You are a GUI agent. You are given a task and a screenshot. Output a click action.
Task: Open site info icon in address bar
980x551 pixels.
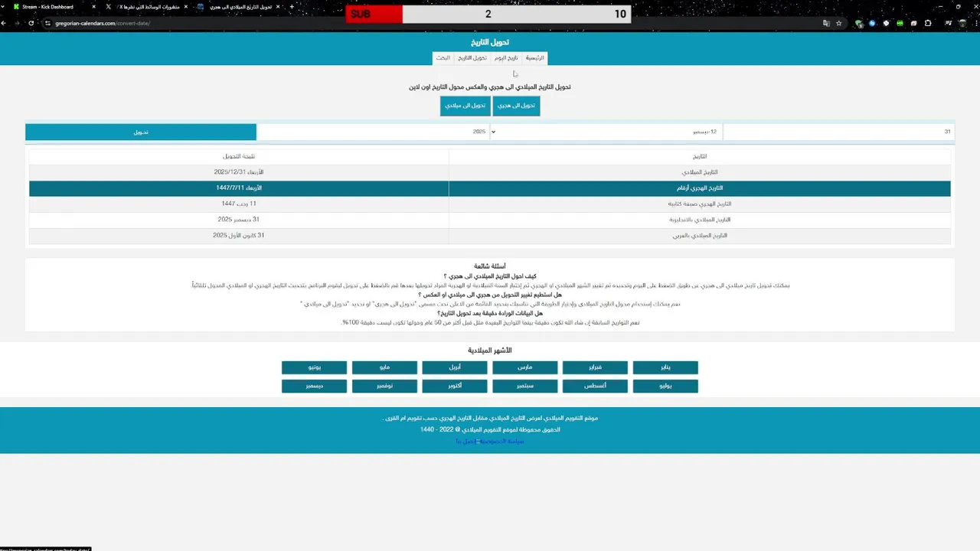coord(47,23)
